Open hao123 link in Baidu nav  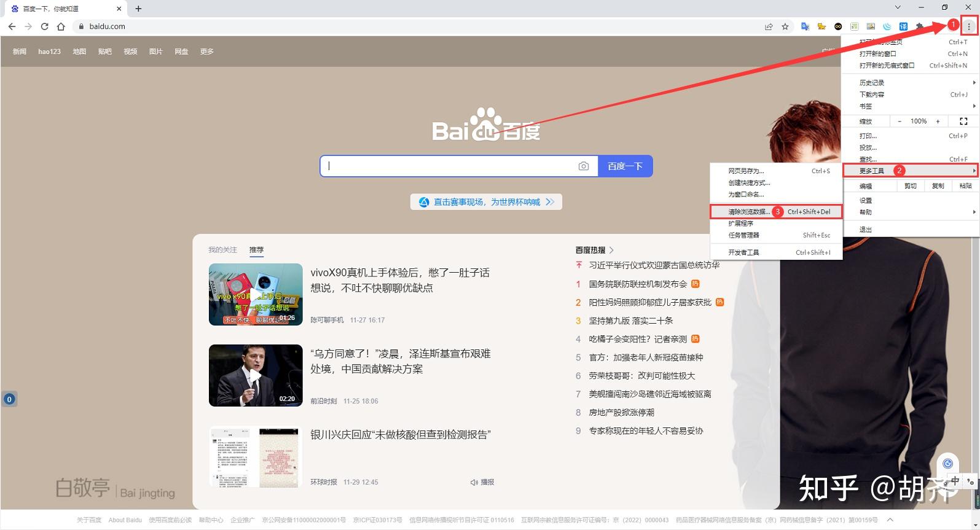(49, 52)
